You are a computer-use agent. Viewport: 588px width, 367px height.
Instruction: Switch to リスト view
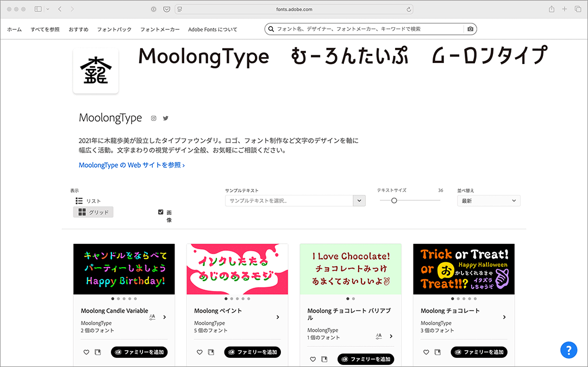click(88, 201)
